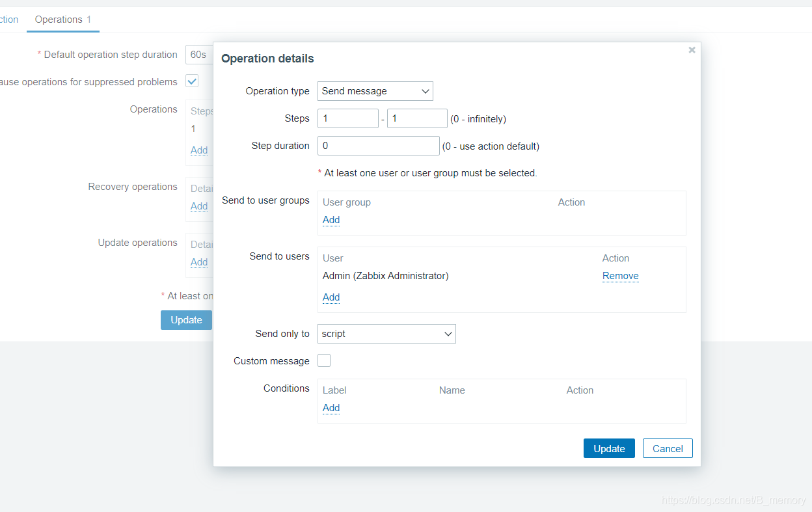Click the User column header
Image resolution: width=812 pixels, height=512 pixels.
(333, 258)
